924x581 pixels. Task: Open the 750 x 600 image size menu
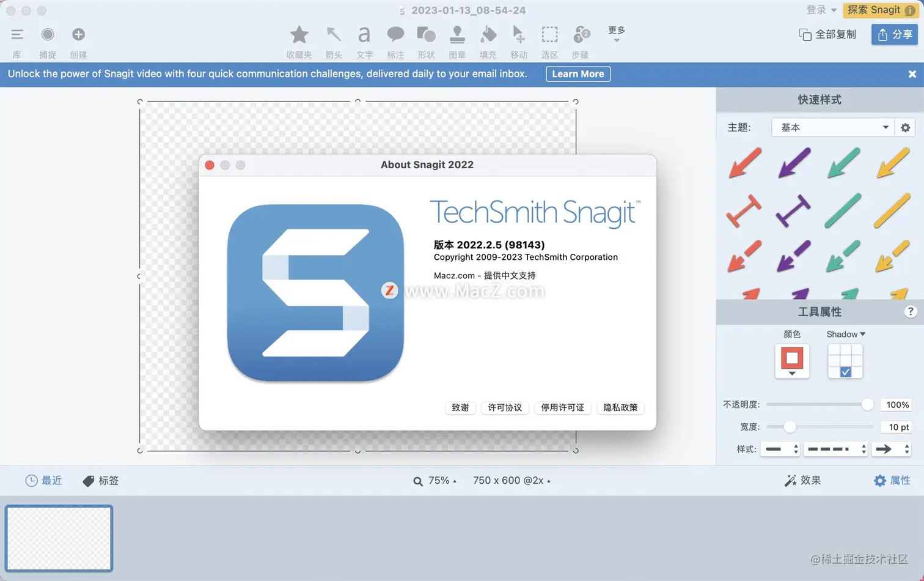pos(512,481)
